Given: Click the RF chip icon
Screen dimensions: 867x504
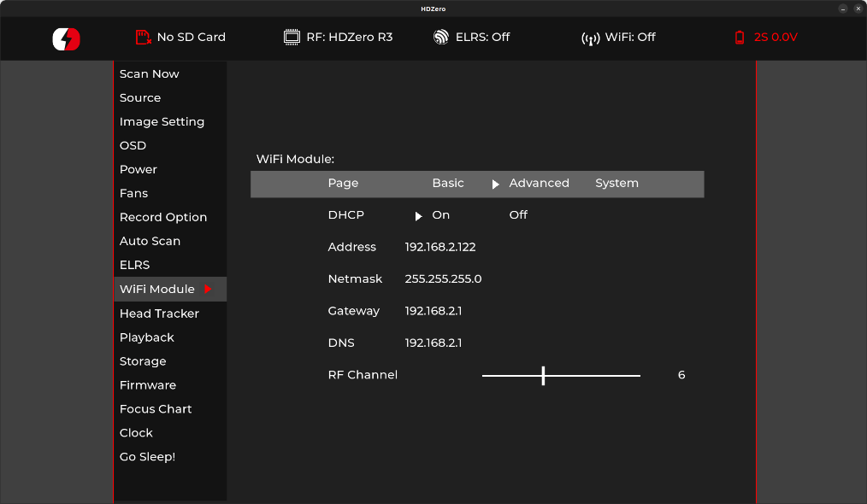Looking at the screenshot, I should pyautogui.click(x=292, y=38).
